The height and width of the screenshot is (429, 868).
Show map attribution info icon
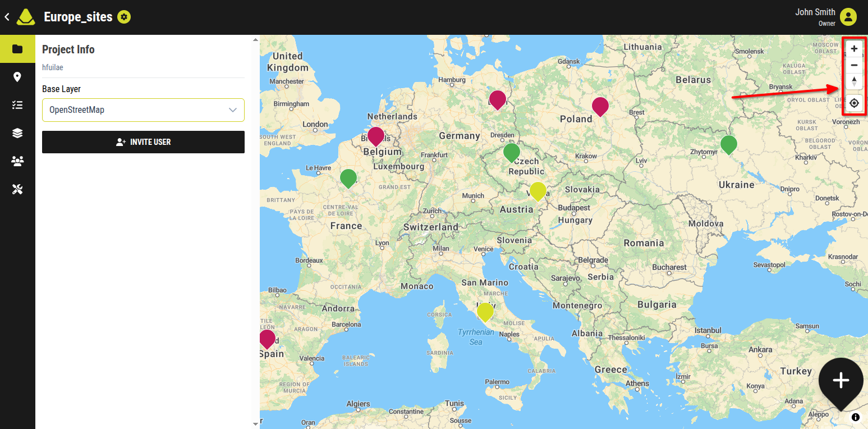[x=856, y=417]
